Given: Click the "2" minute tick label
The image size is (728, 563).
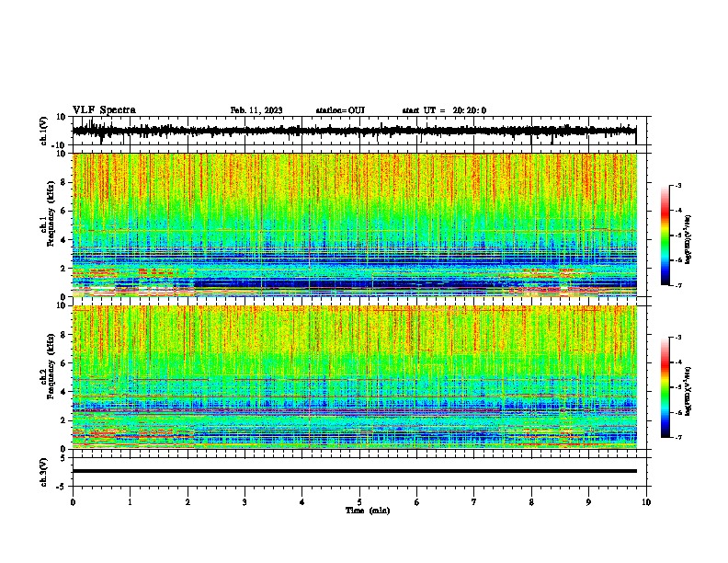Looking at the screenshot, I should (188, 502).
